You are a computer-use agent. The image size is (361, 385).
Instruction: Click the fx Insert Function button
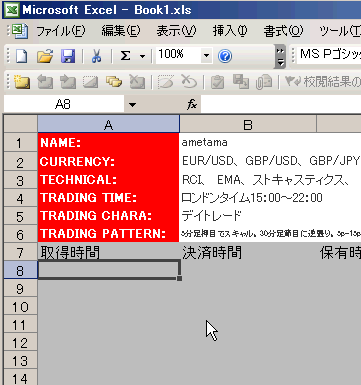tap(192, 105)
